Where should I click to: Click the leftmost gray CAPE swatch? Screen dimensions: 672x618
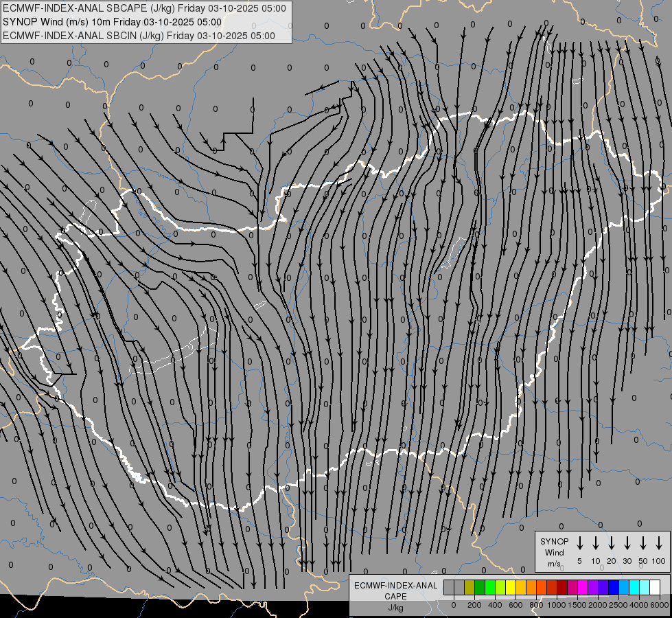(449, 587)
